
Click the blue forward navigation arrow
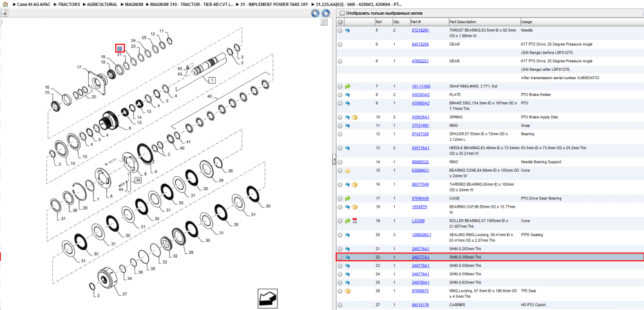point(325,13)
